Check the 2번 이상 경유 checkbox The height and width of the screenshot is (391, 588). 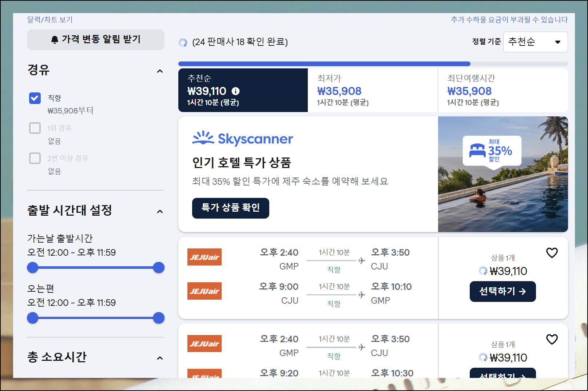(35, 158)
